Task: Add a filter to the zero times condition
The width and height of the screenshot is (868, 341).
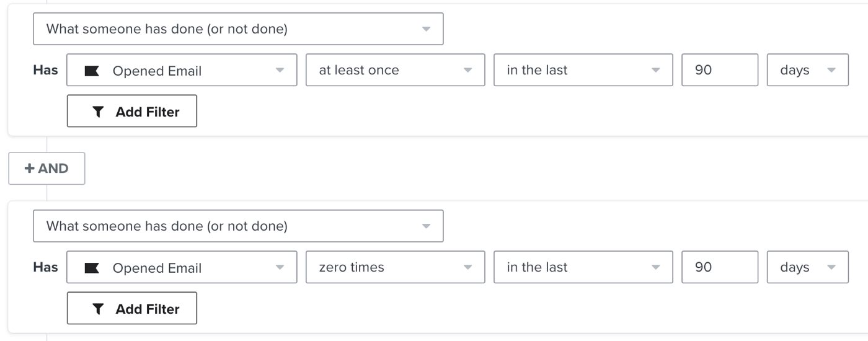Action: coord(132,309)
